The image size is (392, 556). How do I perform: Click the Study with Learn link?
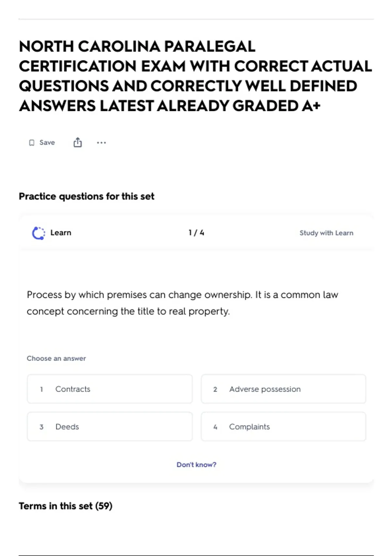click(x=326, y=233)
